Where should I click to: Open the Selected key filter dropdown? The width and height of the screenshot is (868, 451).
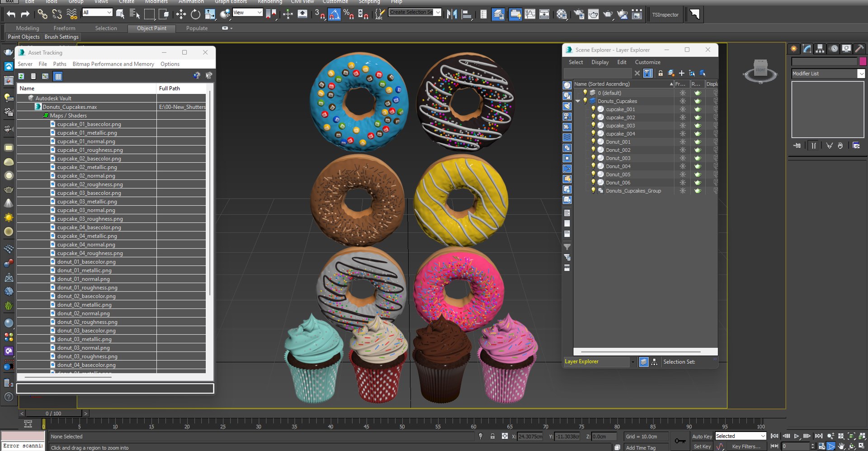click(x=741, y=436)
